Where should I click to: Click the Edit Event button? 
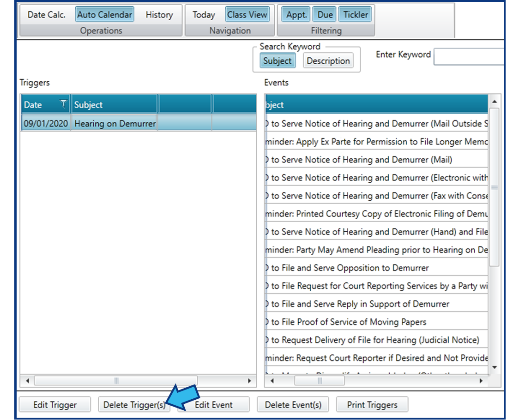(x=213, y=405)
